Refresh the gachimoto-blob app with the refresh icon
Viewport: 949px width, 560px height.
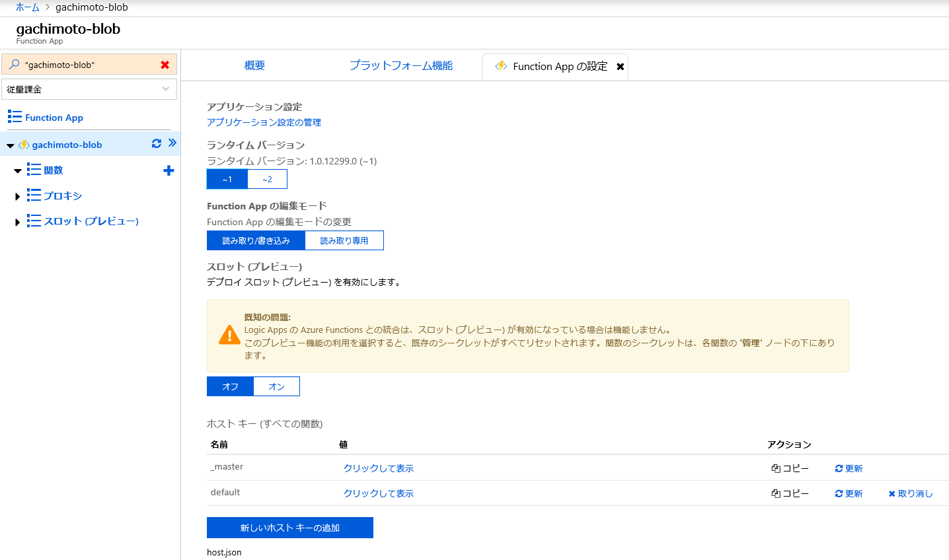156,143
